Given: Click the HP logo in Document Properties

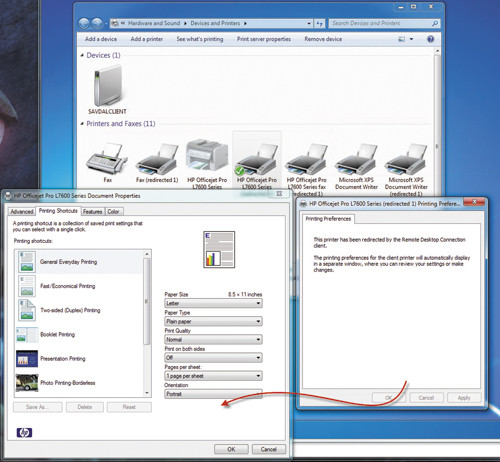Looking at the screenshot, I should click(24, 433).
